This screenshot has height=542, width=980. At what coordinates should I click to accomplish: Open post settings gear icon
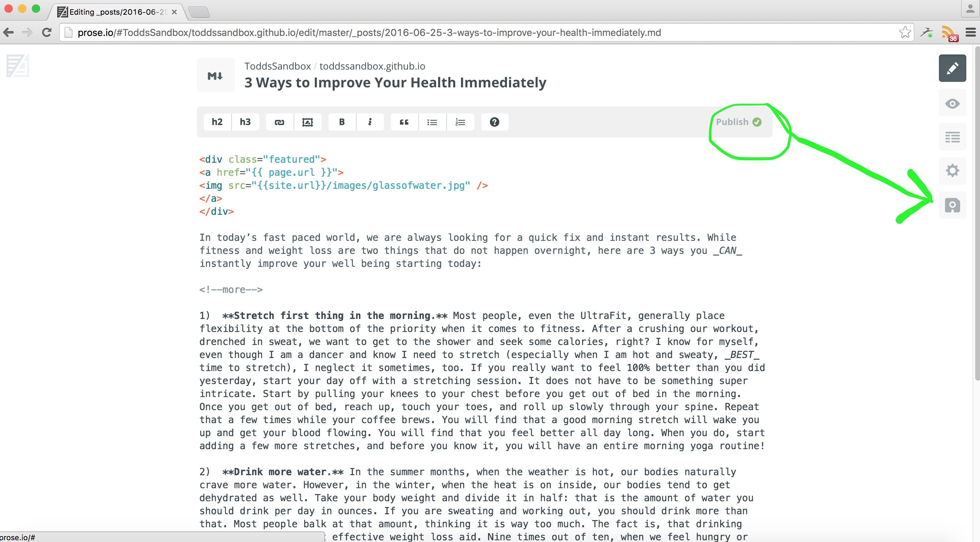952,171
